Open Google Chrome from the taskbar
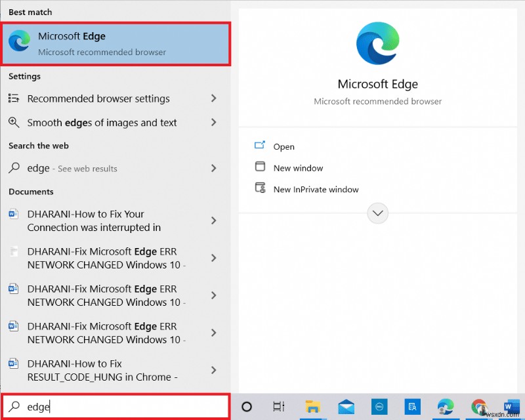This screenshot has height=420, width=525. pos(478,407)
